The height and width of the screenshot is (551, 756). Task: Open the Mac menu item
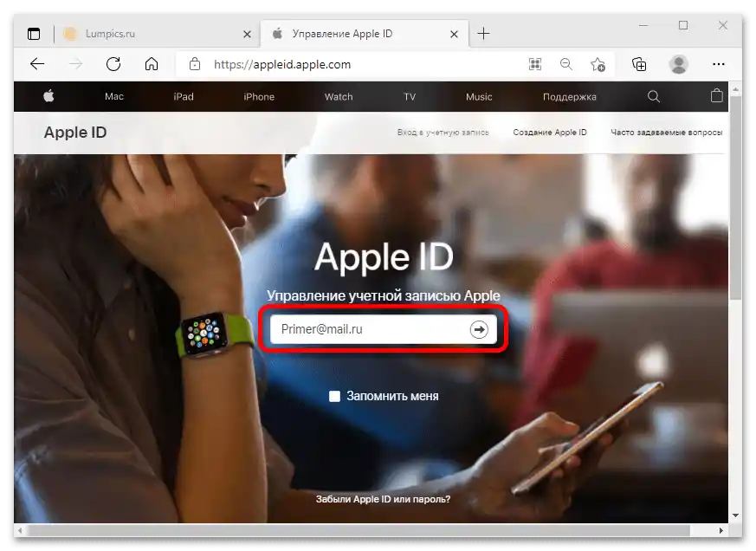[x=114, y=96]
